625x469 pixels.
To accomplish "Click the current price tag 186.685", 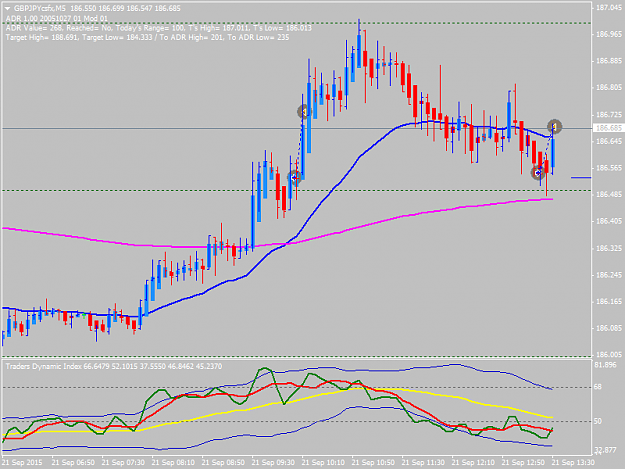I will (x=608, y=128).
